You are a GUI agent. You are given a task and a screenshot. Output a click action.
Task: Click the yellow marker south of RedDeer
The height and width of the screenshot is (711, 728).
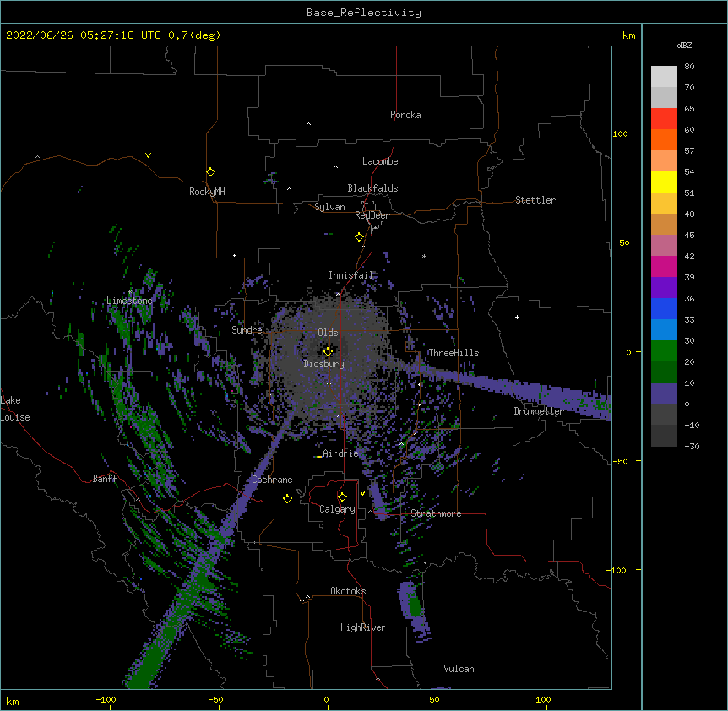coord(359,237)
